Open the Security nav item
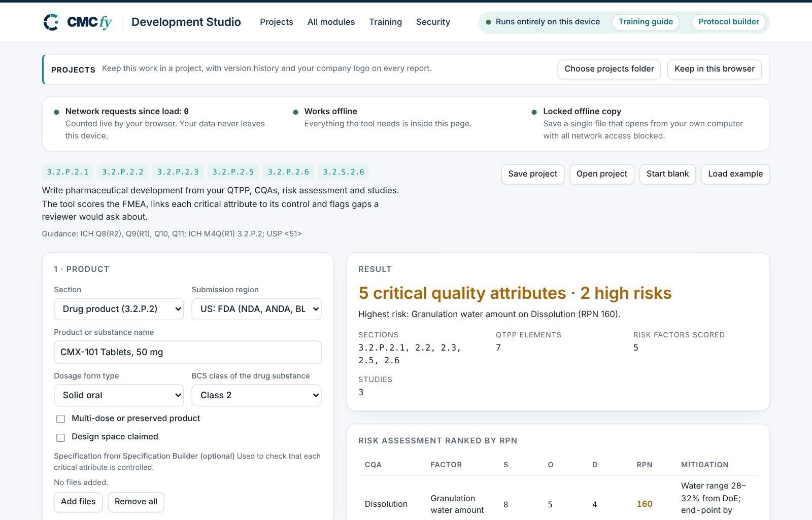 pos(433,22)
